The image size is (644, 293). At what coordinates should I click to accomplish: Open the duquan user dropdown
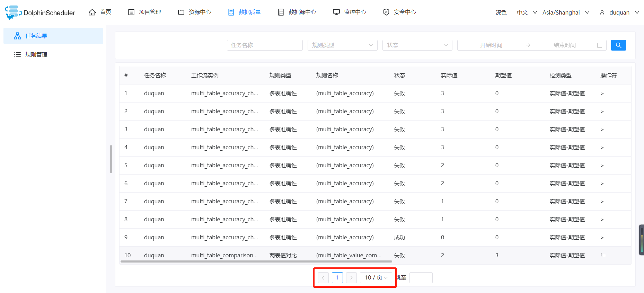619,12
